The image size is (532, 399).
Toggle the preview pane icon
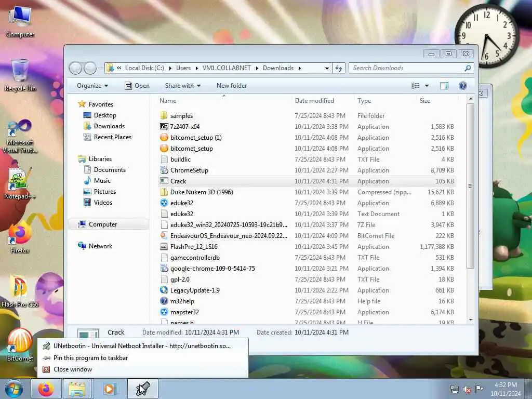444,86
